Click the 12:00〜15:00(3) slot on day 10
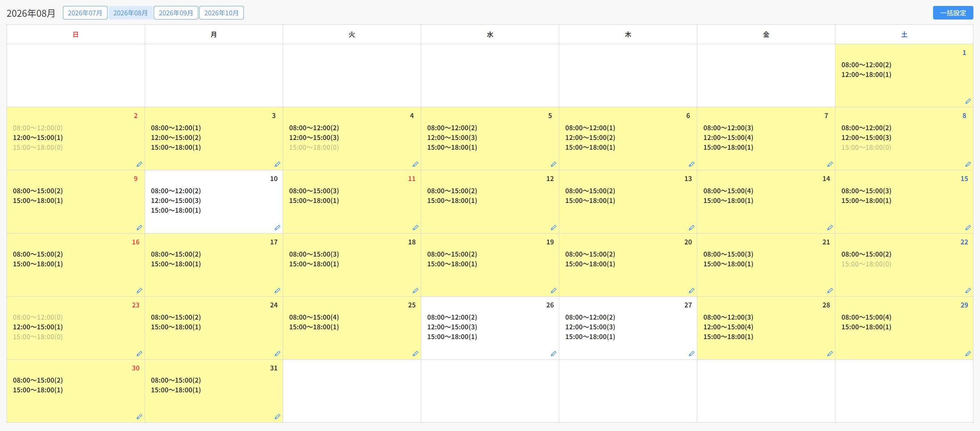This screenshot has height=431, width=980. point(176,201)
